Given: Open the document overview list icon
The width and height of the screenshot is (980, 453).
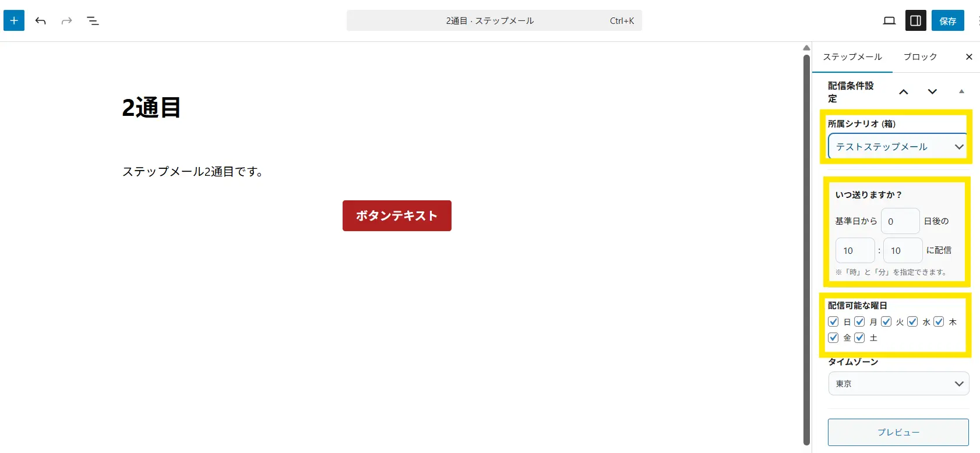Looking at the screenshot, I should click(93, 21).
